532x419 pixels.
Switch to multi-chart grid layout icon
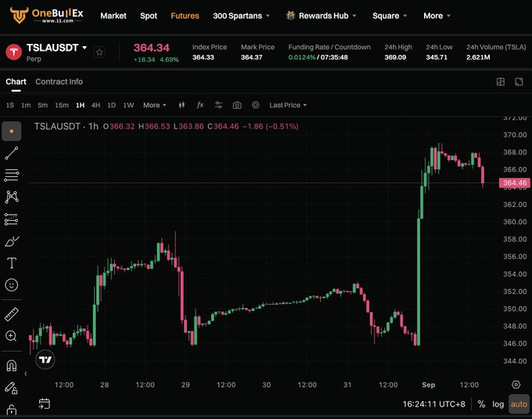tap(501, 81)
